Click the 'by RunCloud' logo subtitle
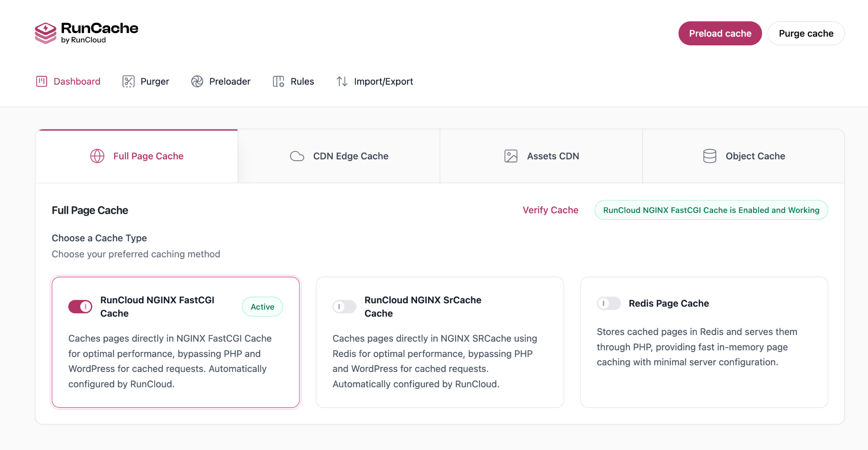 pos(83,40)
